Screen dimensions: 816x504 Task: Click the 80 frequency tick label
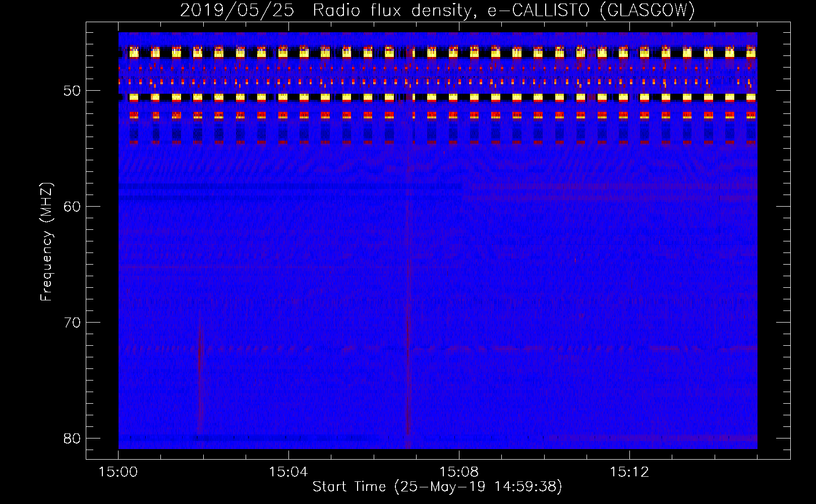click(73, 438)
